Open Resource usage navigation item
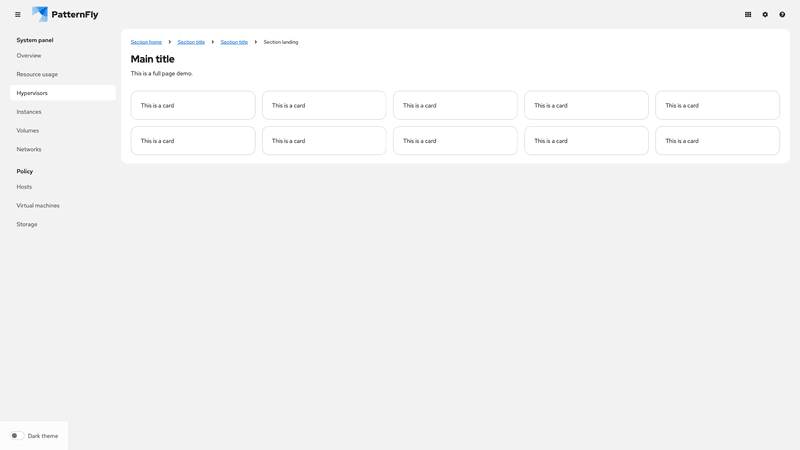 pyautogui.click(x=37, y=74)
